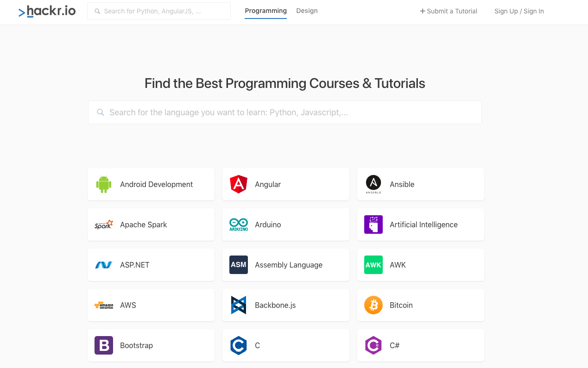Open the C language tutorials label
This screenshot has width=588, height=368.
point(257,345)
